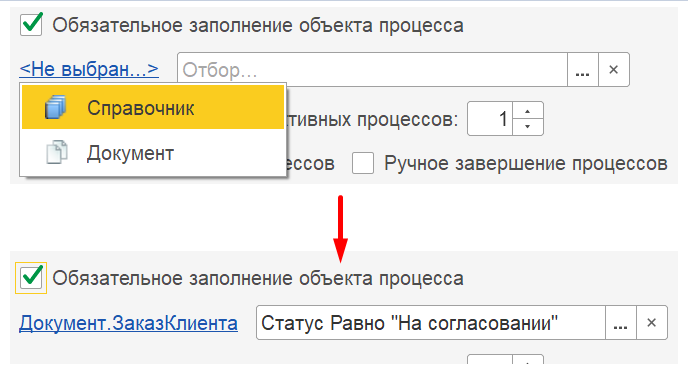Choose Документ from the dropdown menu
Viewport: 694px width, 374px height.
[153, 153]
